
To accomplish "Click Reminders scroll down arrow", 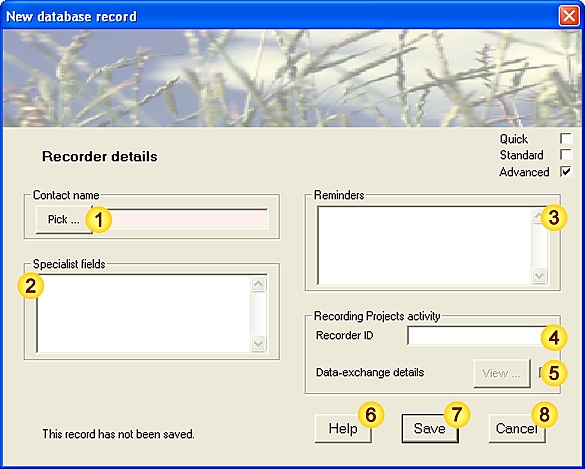I will [539, 276].
